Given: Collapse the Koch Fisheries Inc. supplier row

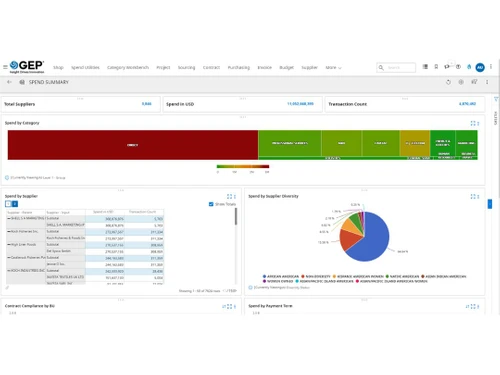Looking at the screenshot, I should [9, 231].
